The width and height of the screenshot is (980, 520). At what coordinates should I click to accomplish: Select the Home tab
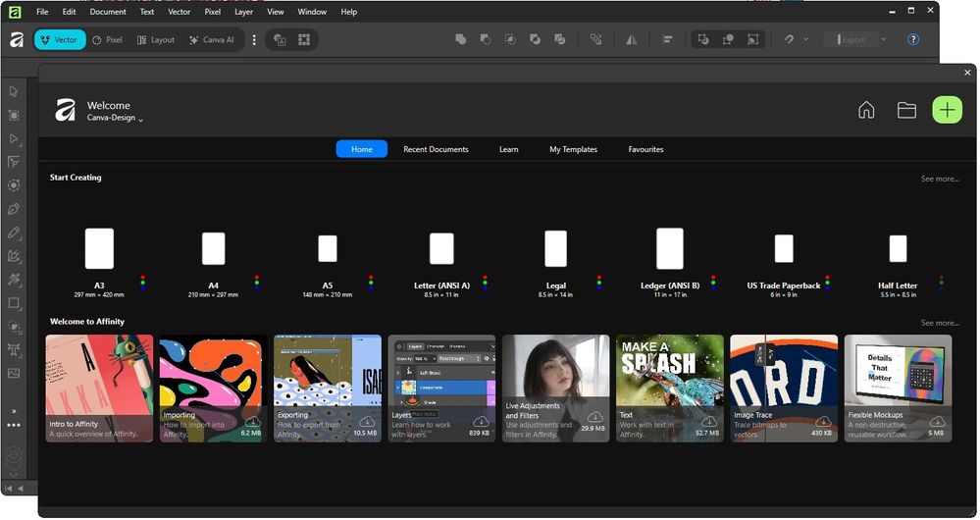[362, 149]
